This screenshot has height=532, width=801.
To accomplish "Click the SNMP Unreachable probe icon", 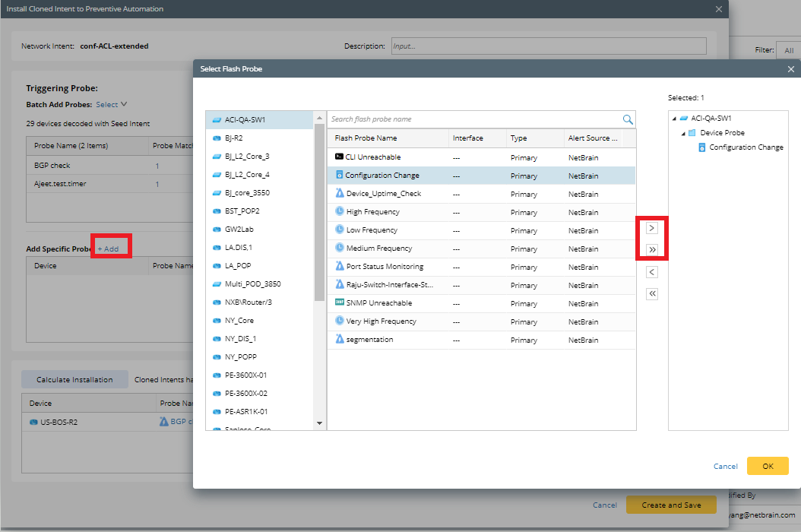I will [340, 302].
